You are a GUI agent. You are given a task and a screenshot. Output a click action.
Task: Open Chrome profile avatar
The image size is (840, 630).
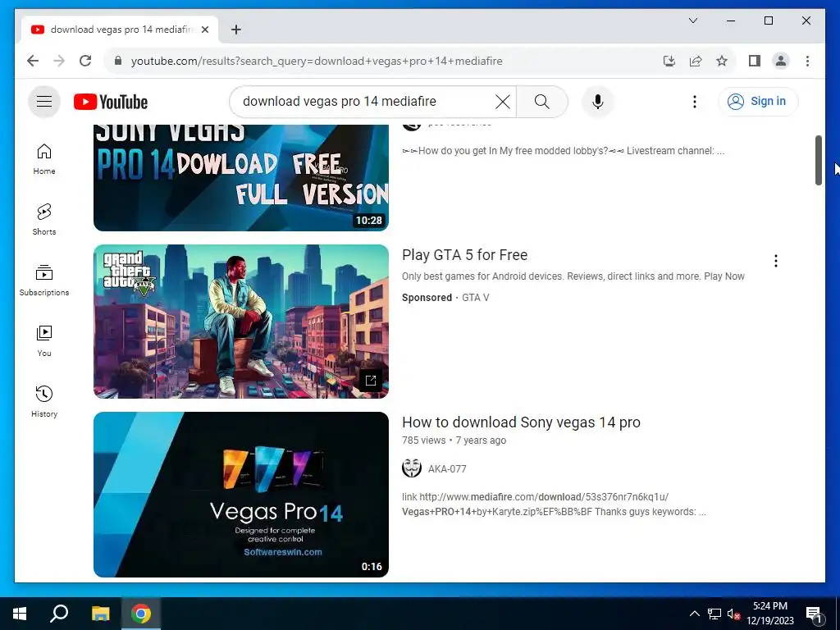tap(781, 61)
